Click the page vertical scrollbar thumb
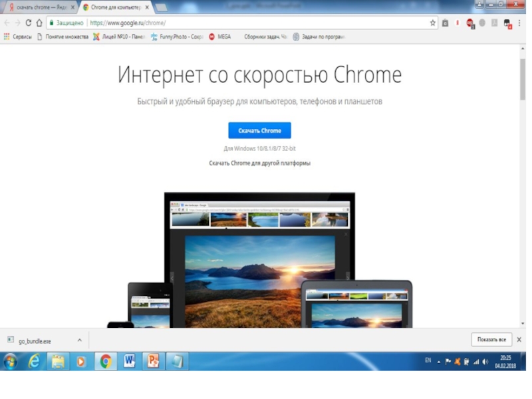Viewport: 532px width, 399px height. coord(523,79)
